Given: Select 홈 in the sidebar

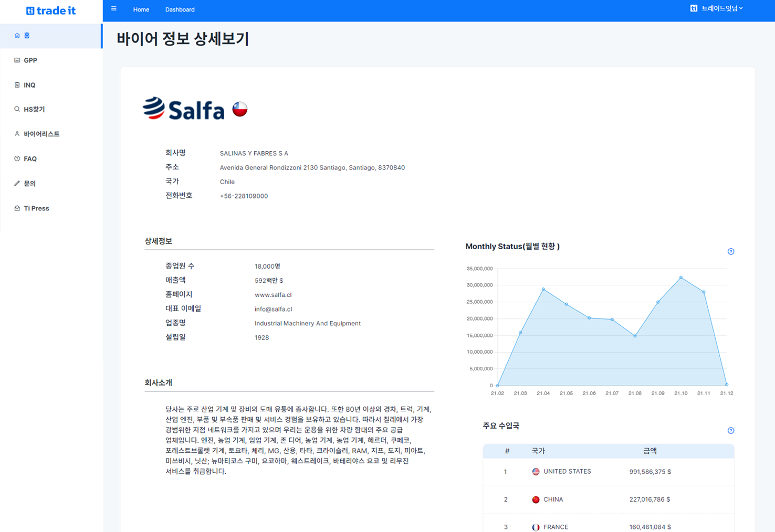Looking at the screenshot, I should [27, 36].
